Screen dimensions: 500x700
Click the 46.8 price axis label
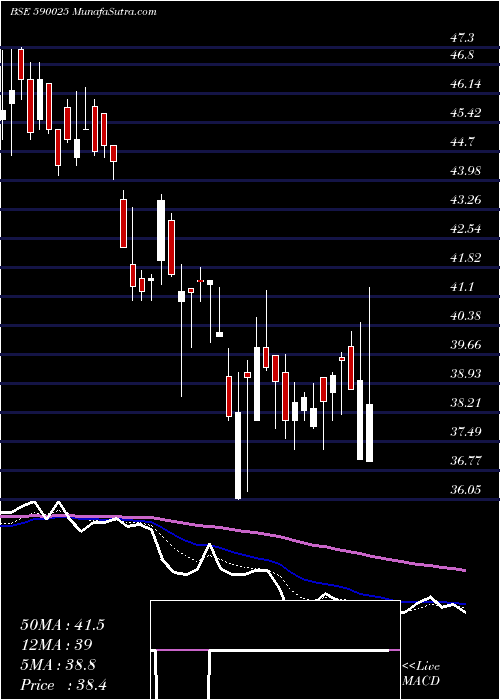tap(462, 55)
